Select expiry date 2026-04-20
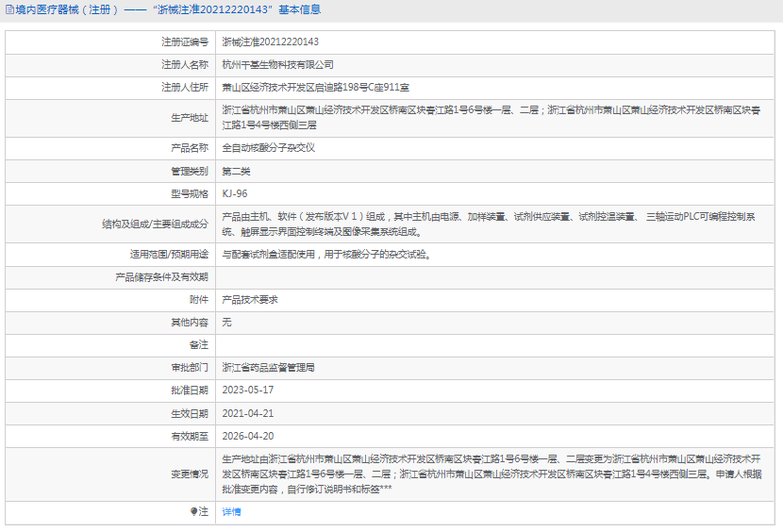The width and height of the screenshot is (783, 532). tap(248, 436)
